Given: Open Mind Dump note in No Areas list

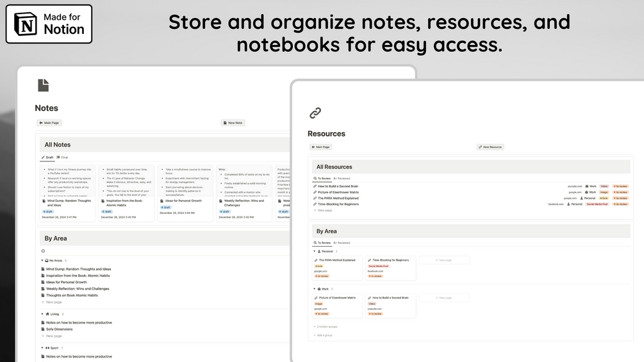Looking at the screenshot, I should (x=78, y=269).
